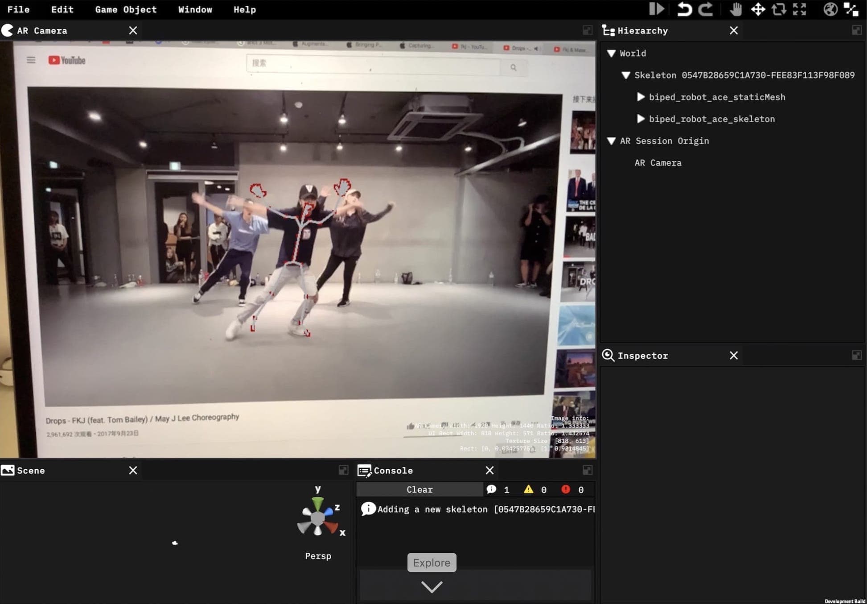Toggle Persp projection label in Scene
This screenshot has width=868, height=604.
click(318, 556)
